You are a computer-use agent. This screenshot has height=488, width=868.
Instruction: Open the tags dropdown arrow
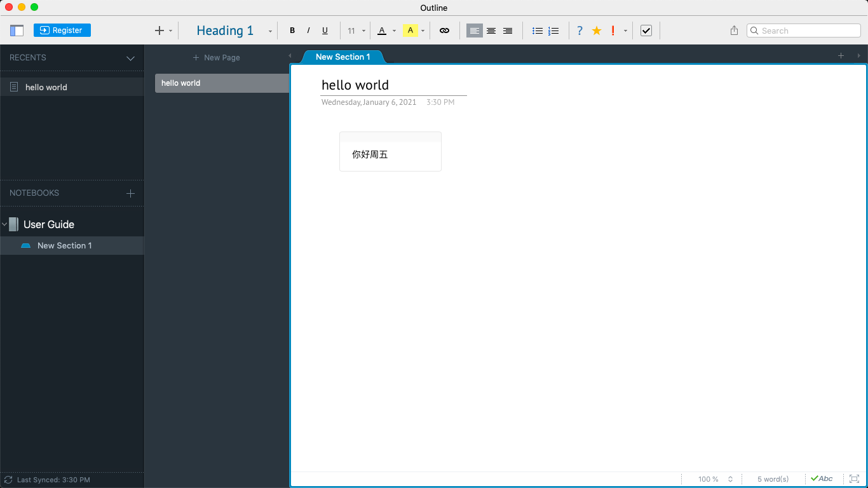click(x=625, y=31)
